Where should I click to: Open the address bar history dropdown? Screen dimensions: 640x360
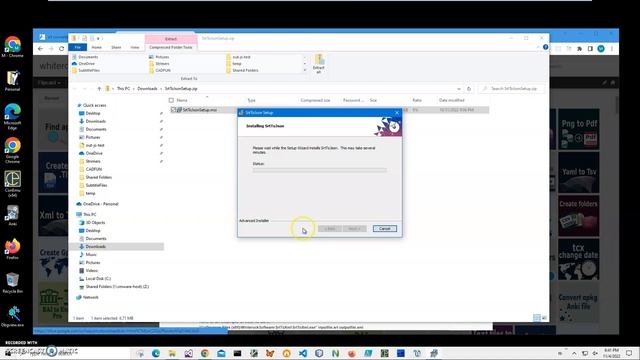(x=459, y=89)
